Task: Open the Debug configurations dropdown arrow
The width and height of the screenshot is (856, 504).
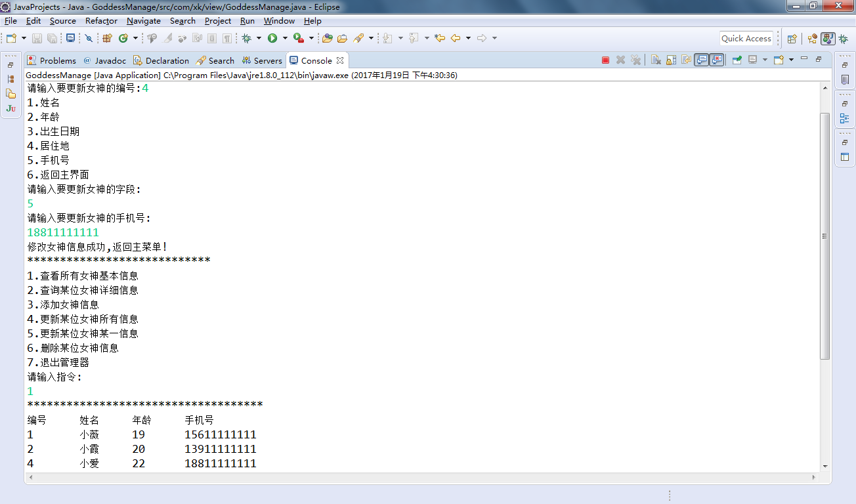Action: (x=259, y=38)
